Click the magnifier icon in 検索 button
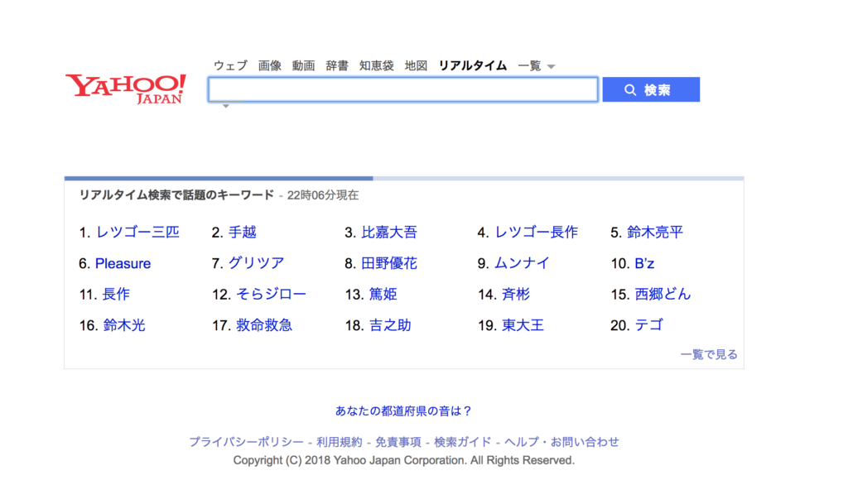 click(x=630, y=89)
